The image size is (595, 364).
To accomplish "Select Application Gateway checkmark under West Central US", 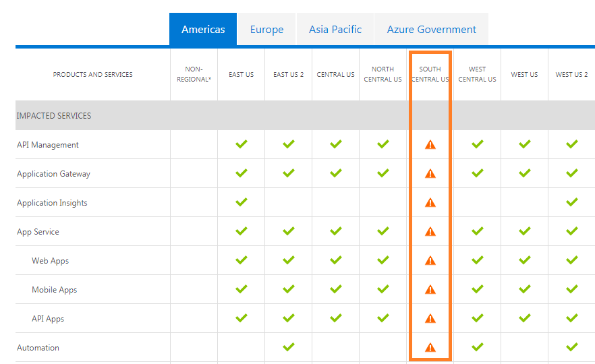I will [x=478, y=173].
